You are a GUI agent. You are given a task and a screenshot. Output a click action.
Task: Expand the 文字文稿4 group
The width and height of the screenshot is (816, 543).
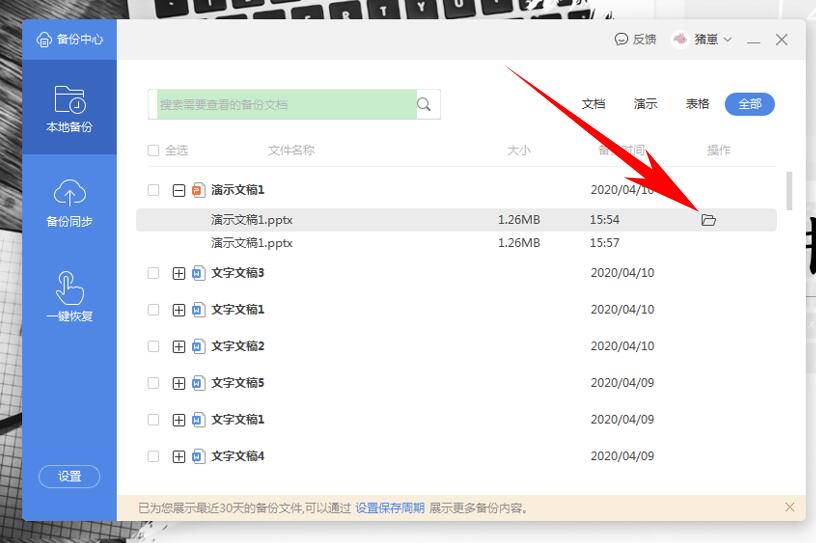178,457
